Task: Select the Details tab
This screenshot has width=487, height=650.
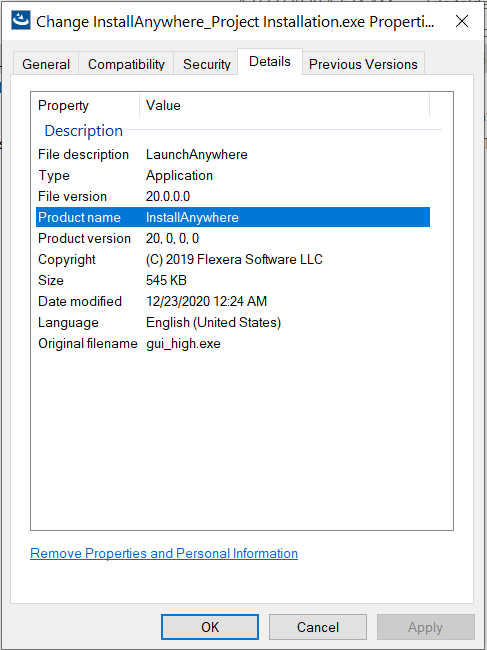Action: [x=270, y=62]
